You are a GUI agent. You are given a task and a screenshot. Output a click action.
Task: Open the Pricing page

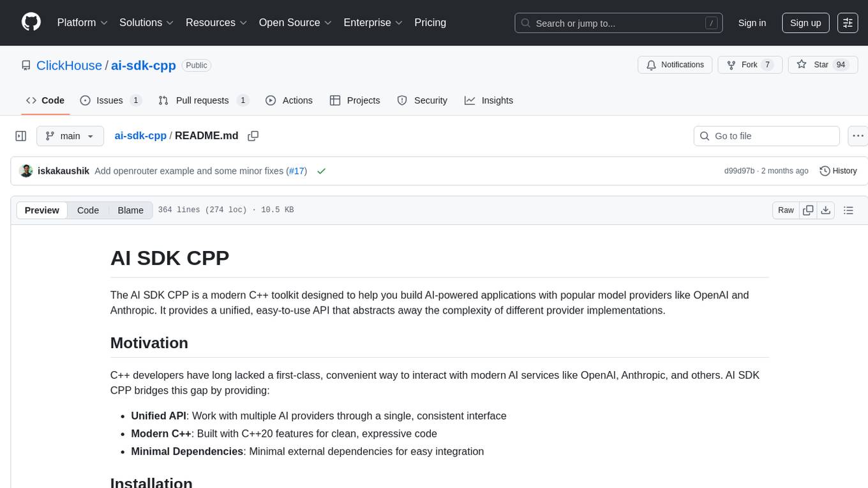click(430, 22)
